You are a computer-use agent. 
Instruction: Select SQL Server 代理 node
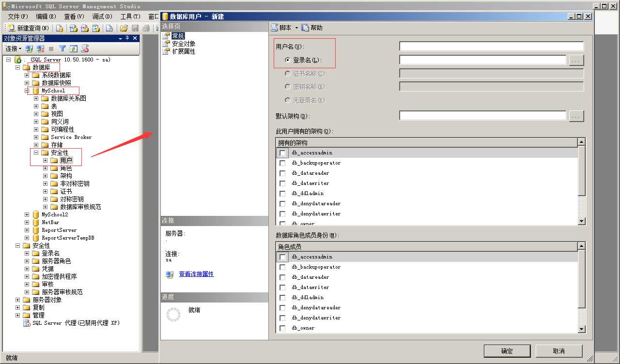(76, 323)
